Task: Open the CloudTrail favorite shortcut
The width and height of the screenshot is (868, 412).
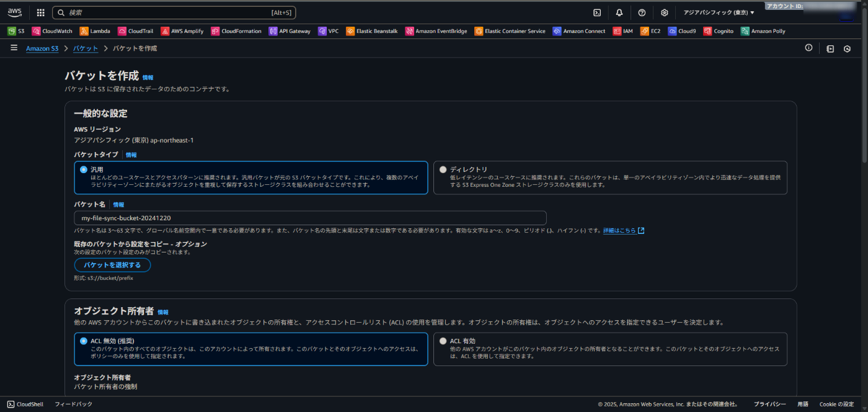Action: (135, 31)
